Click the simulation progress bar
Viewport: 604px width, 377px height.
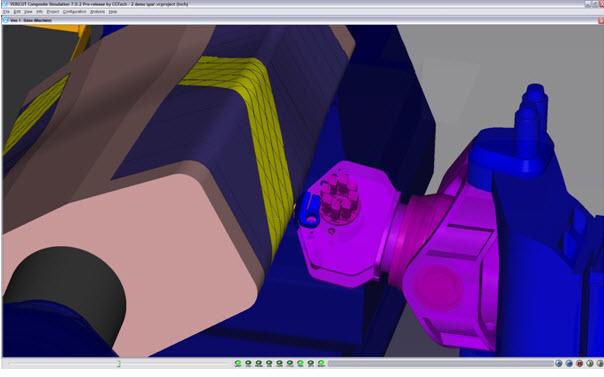pyautogui.click(x=440, y=363)
